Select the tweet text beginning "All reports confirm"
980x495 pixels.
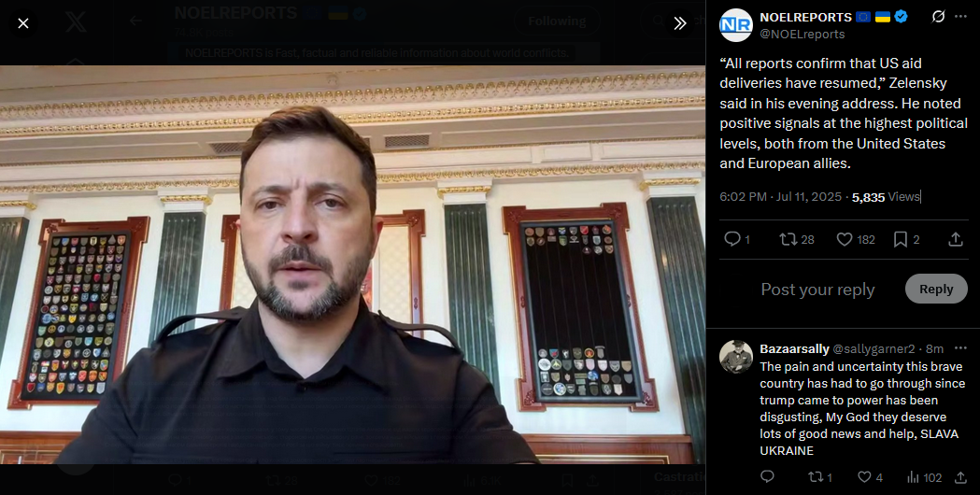click(843, 113)
